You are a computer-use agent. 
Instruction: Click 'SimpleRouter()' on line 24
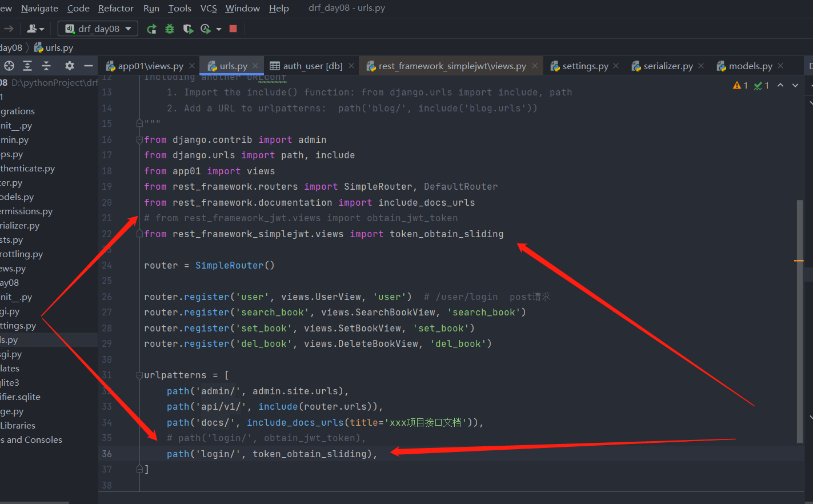[x=235, y=265]
